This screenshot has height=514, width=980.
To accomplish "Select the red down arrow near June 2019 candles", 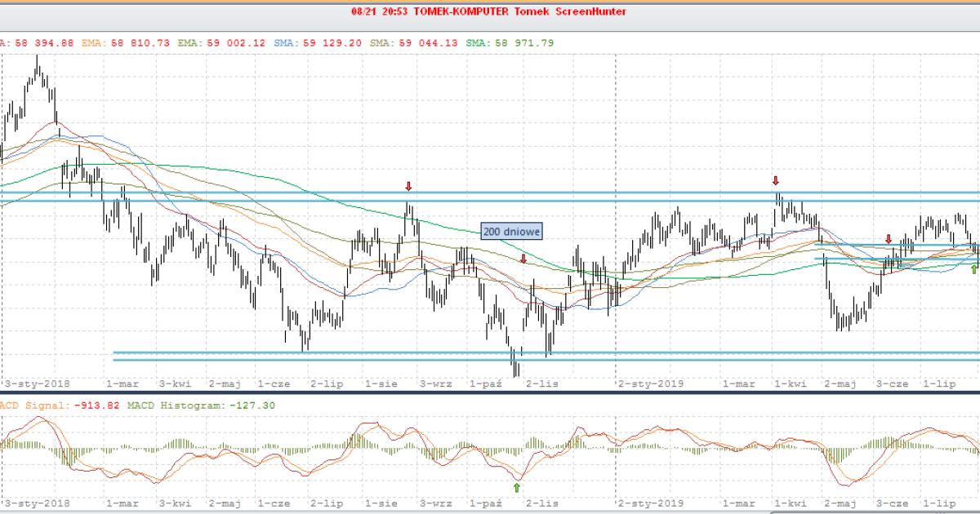I will click(889, 239).
